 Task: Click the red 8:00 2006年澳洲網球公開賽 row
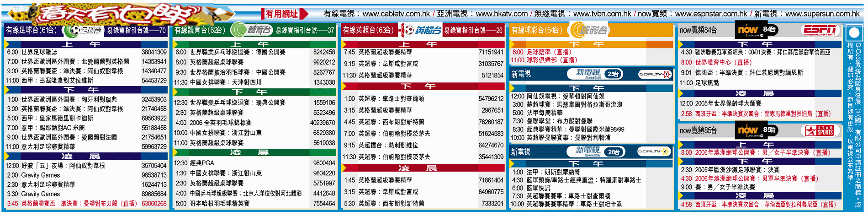pos(760,152)
